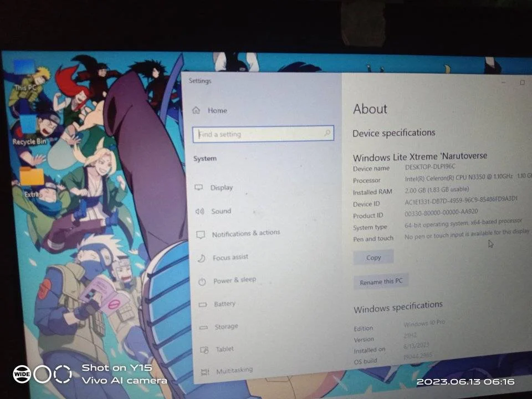Screen dimensions: 532x399
Task: Click the Windows Lite Xtreme 'Narutoverse heading
Action: [420, 157]
